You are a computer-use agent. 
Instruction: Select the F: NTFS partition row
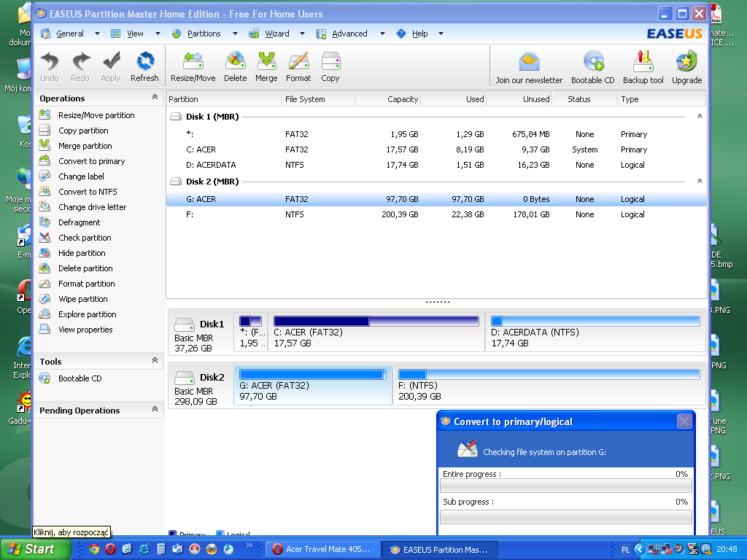436,214
